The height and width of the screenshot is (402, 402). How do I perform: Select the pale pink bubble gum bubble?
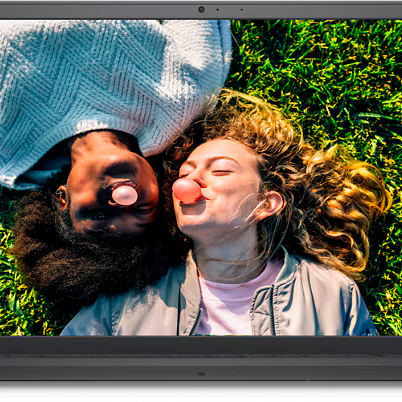[125, 195]
